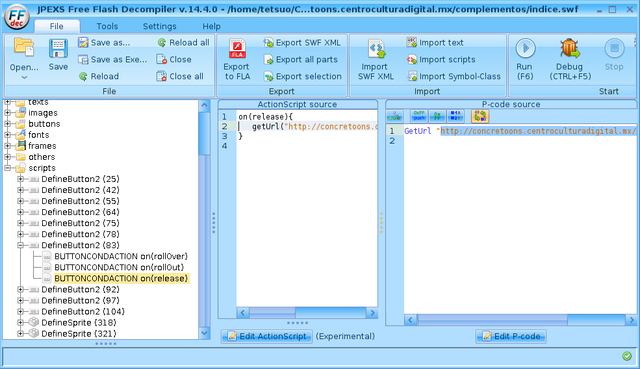Choose Import text
The width and height of the screenshot is (640, 369).
435,42
